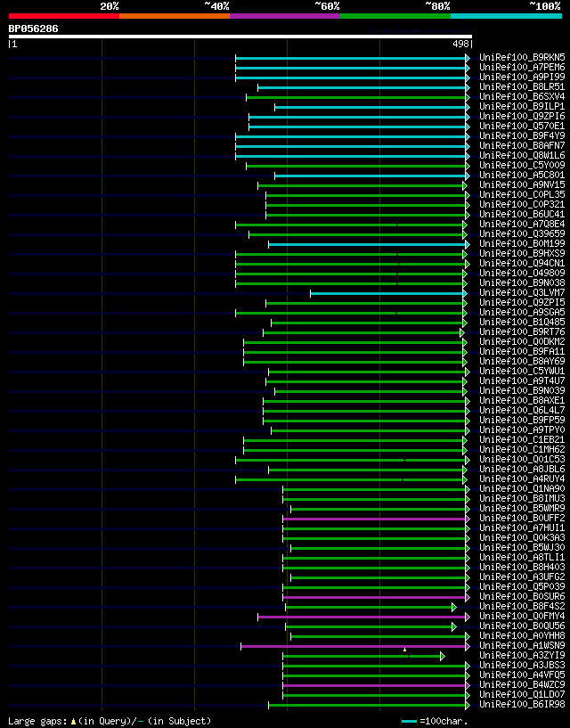
Task: Click the query end position 498 label
Action: tap(462, 44)
